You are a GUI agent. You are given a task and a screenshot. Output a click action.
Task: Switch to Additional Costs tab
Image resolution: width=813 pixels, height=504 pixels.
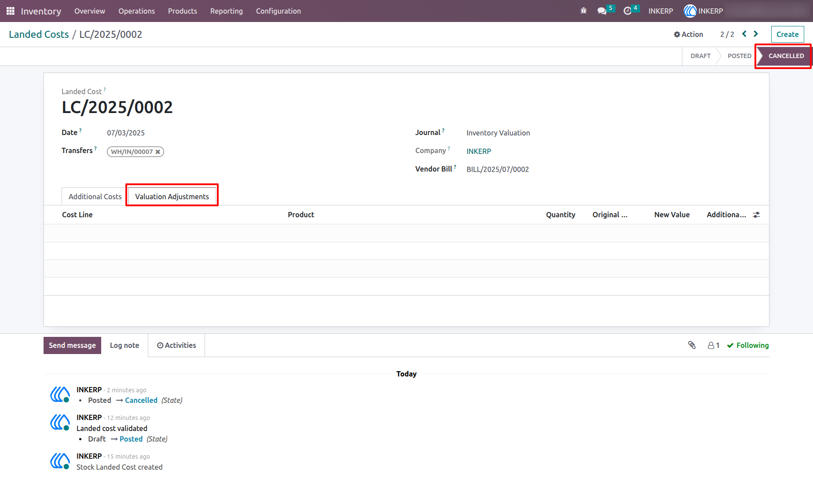click(95, 197)
